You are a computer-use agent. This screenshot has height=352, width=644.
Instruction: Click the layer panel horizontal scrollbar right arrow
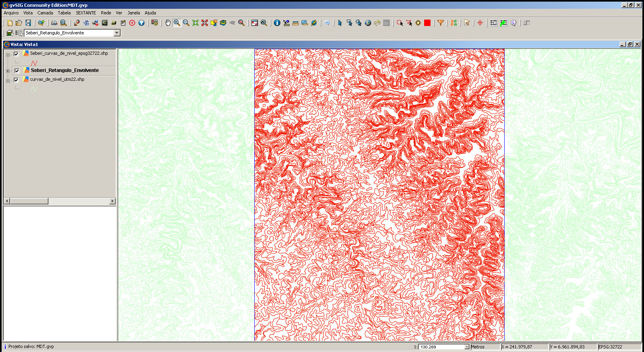tap(113, 201)
